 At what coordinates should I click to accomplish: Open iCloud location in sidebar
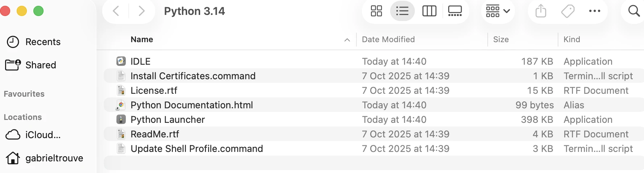point(42,135)
